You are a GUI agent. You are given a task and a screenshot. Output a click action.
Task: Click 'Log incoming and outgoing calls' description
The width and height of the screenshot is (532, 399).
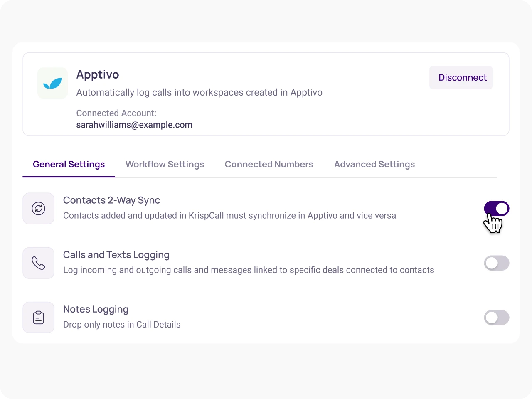249,270
